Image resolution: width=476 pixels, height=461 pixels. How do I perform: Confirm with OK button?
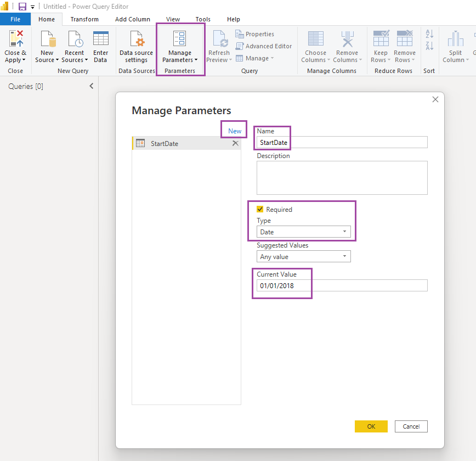point(371,426)
